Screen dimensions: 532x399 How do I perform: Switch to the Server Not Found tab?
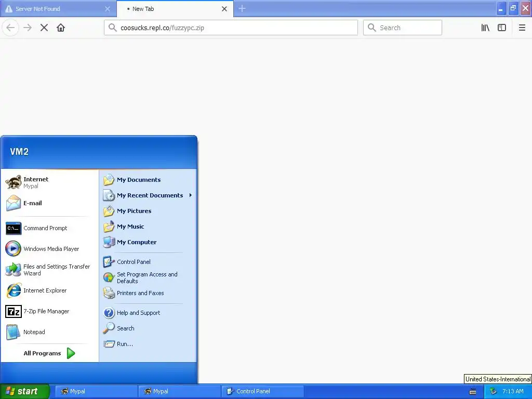58,9
